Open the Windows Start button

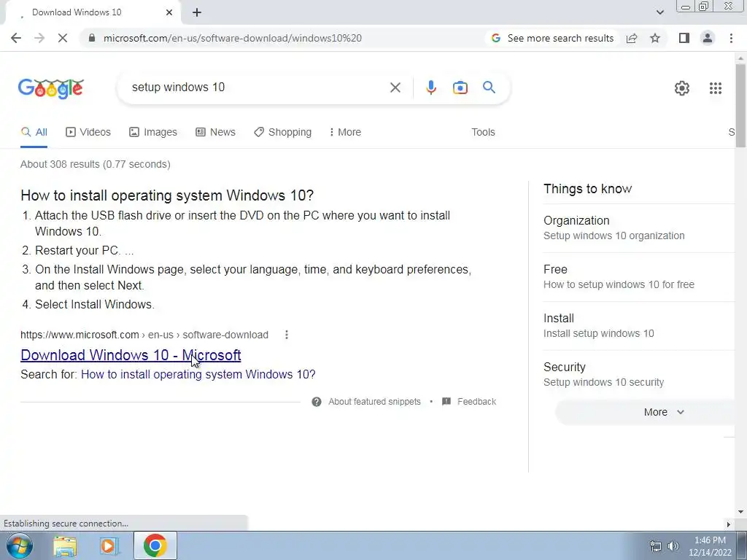click(19, 545)
